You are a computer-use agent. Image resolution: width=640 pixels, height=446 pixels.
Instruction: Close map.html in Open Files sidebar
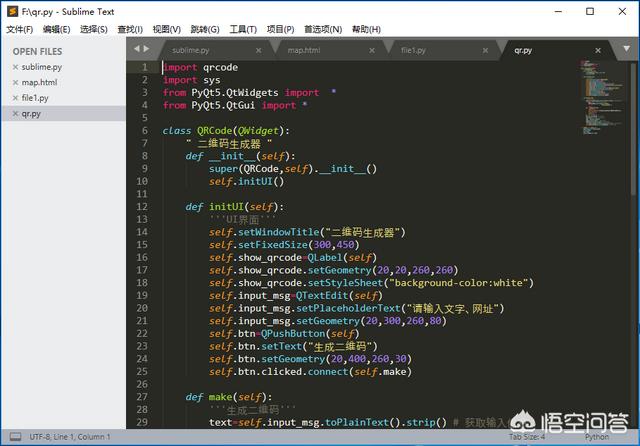pos(16,82)
